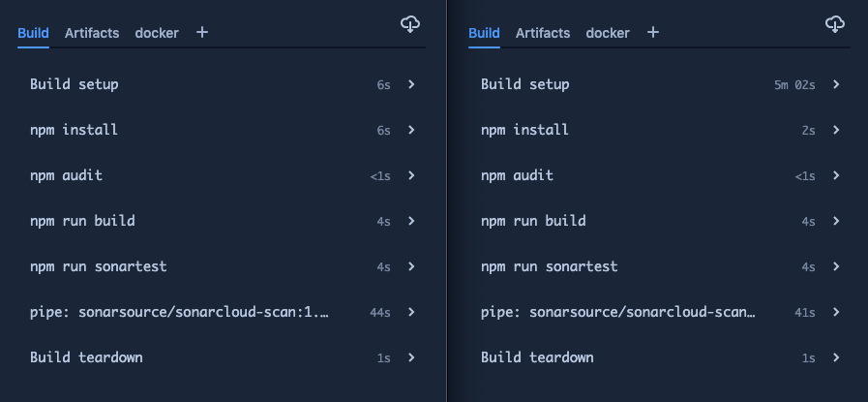Open the docker tab in right panel
The width and height of the screenshot is (868, 402).
click(608, 33)
